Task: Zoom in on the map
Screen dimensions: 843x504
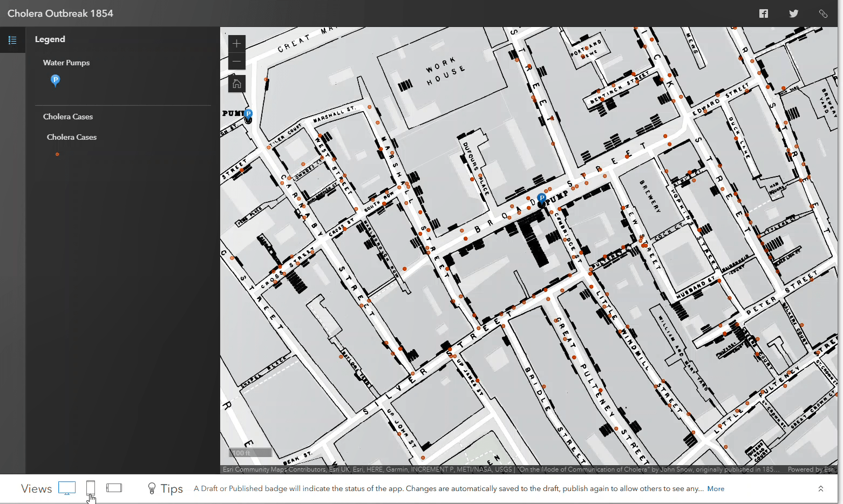Action: pyautogui.click(x=236, y=44)
